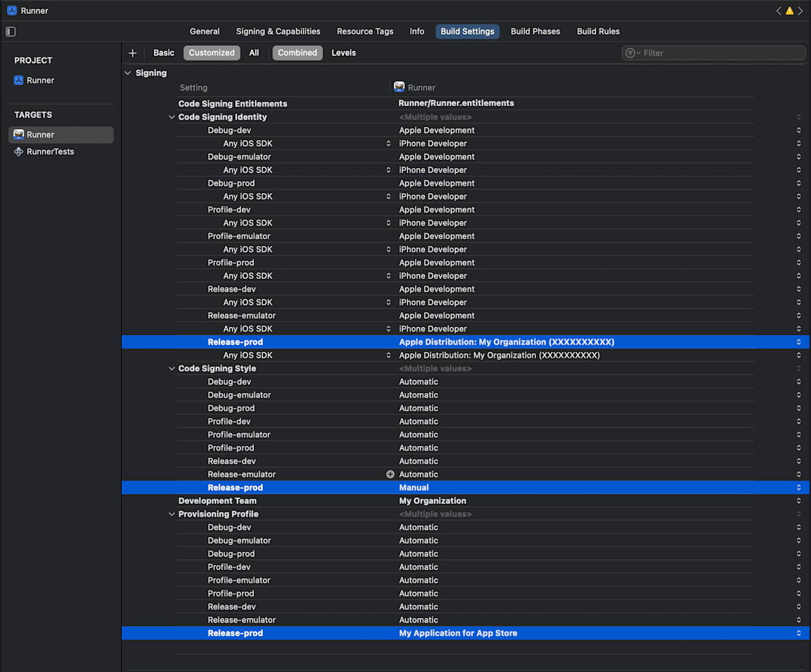
Task: Open Any iOS SDK stepper under Release-prod
Action: pos(389,355)
